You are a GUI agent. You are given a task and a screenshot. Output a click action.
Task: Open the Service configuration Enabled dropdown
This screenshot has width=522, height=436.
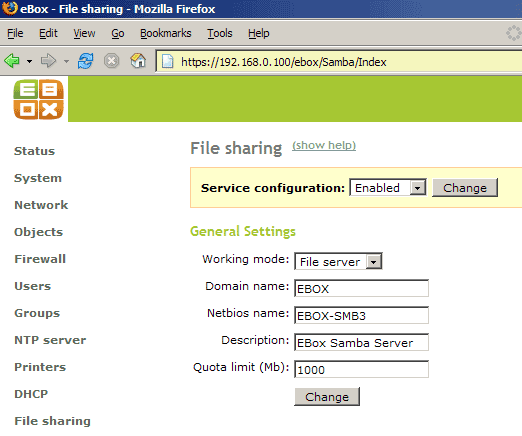coord(388,188)
